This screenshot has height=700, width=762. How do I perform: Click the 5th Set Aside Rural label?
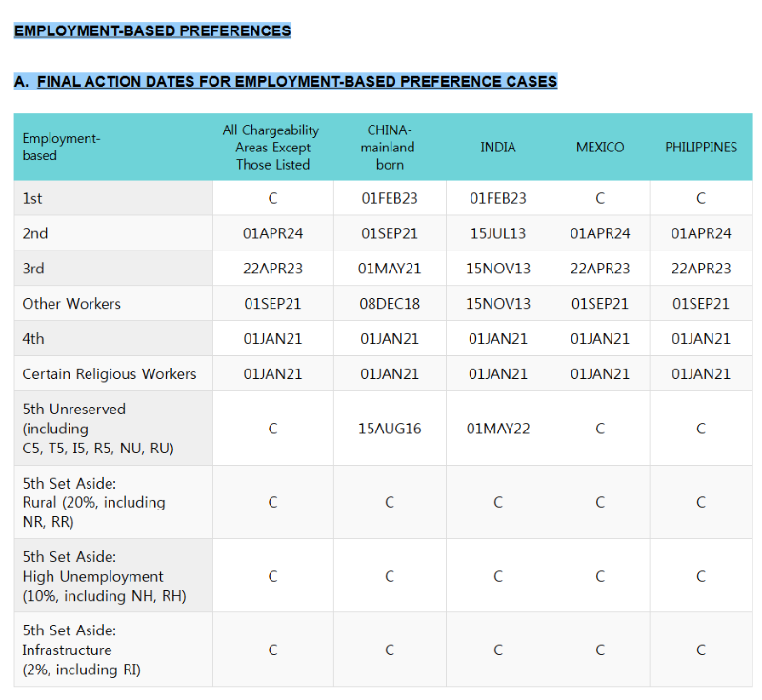pyautogui.click(x=93, y=502)
